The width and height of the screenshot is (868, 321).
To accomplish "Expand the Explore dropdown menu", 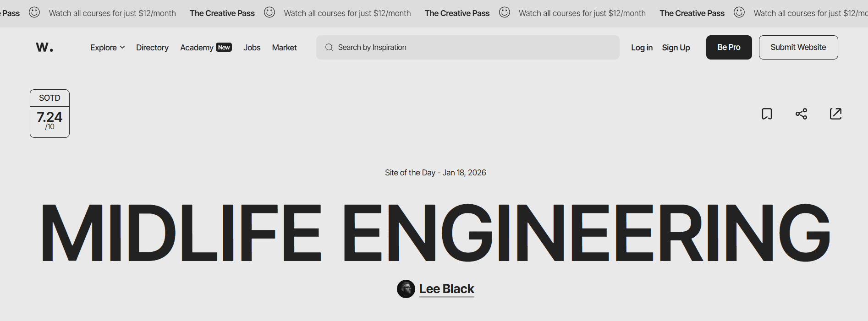I will pos(107,47).
